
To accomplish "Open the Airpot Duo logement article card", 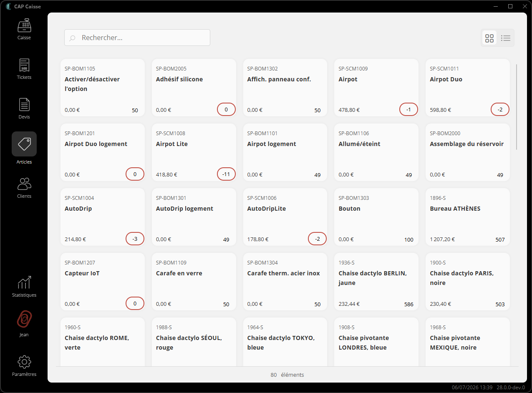I will [x=103, y=152].
